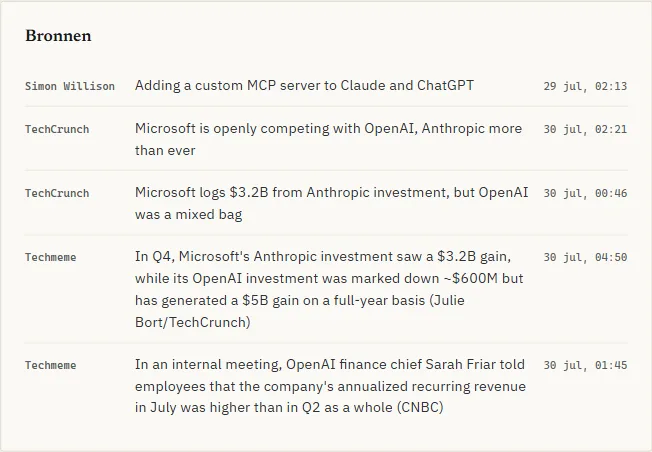Click the 'than ever' headline continuation line

click(x=165, y=150)
